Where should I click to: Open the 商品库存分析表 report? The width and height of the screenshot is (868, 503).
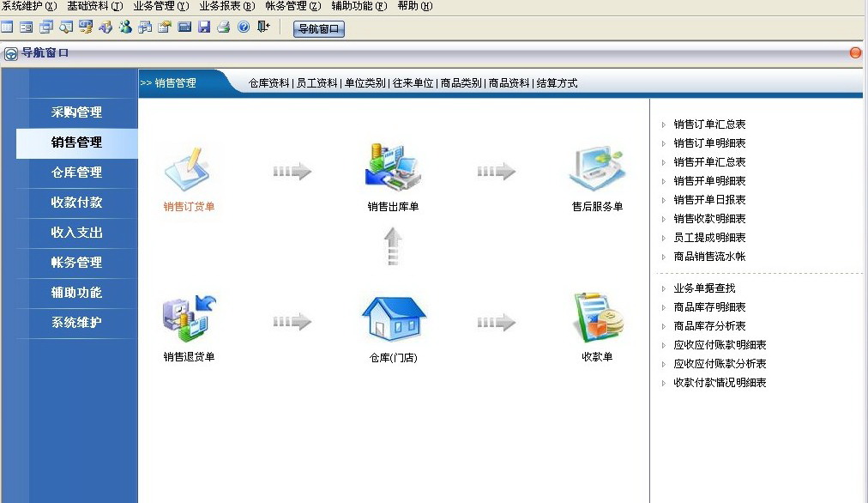pyautogui.click(x=709, y=326)
